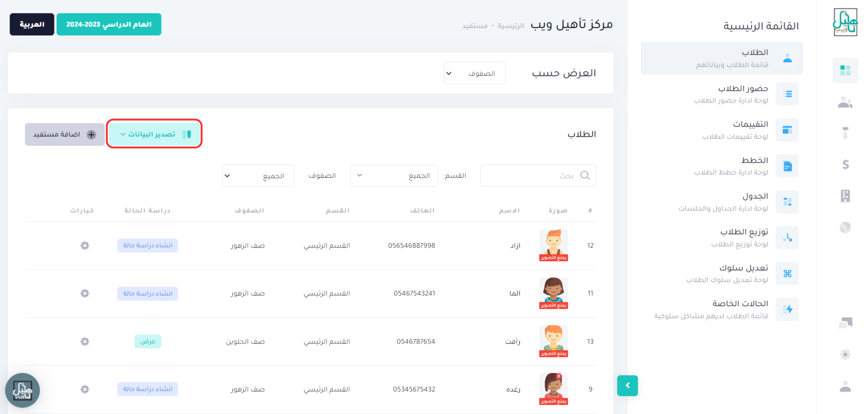Click student name رأفت
Image resolution: width=868 pixels, height=414 pixels.
[x=512, y=342]
